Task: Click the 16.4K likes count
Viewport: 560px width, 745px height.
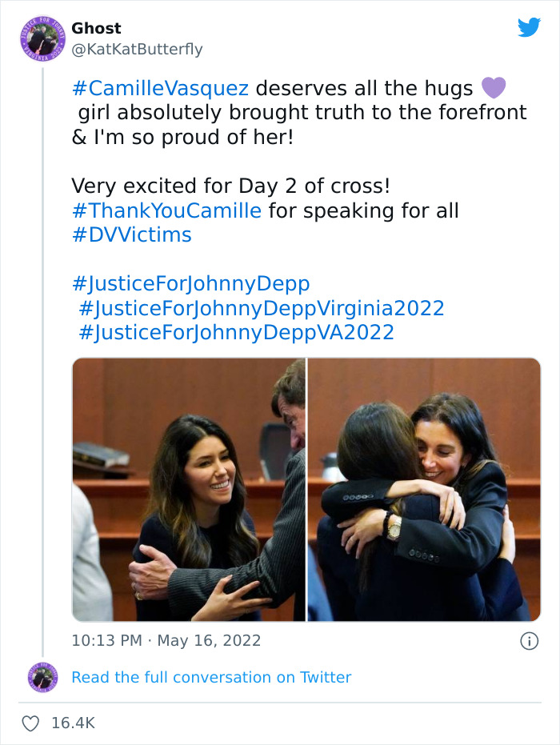Action: click(x=73, y=723)
